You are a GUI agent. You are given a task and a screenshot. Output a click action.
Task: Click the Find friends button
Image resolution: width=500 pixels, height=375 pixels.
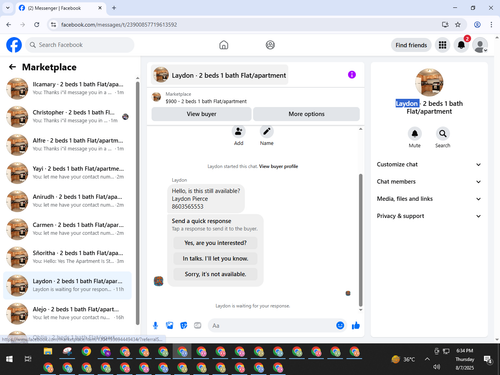(x=411, y=45)
